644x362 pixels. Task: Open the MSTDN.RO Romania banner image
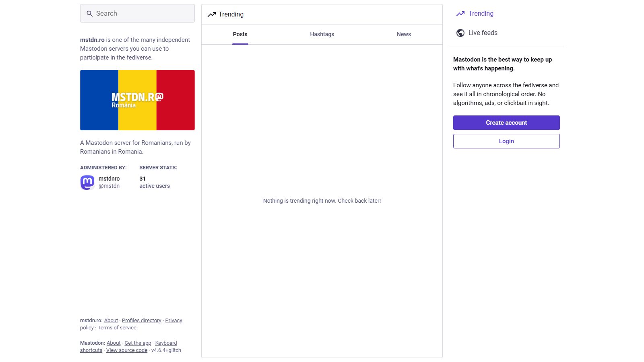[x=137, y=100]
